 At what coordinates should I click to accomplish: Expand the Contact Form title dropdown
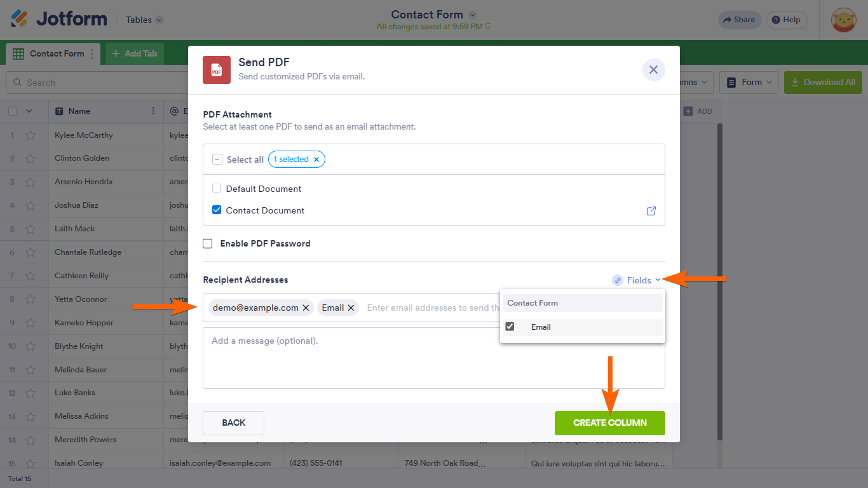click(472, 15)
